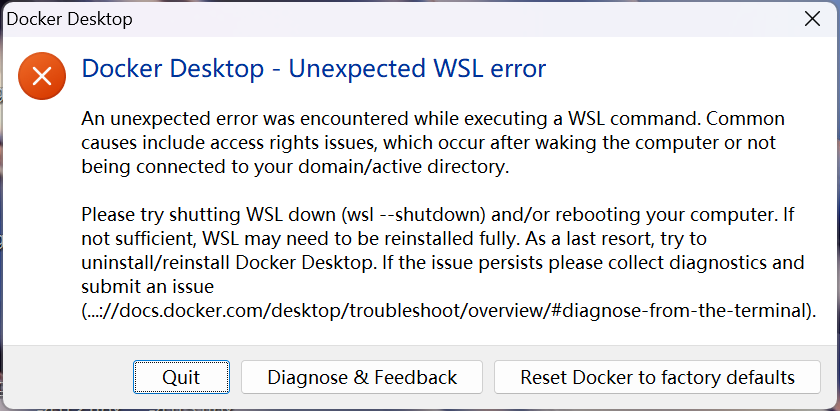Quit Docker Desktop via Quit button

click(181, 377)
